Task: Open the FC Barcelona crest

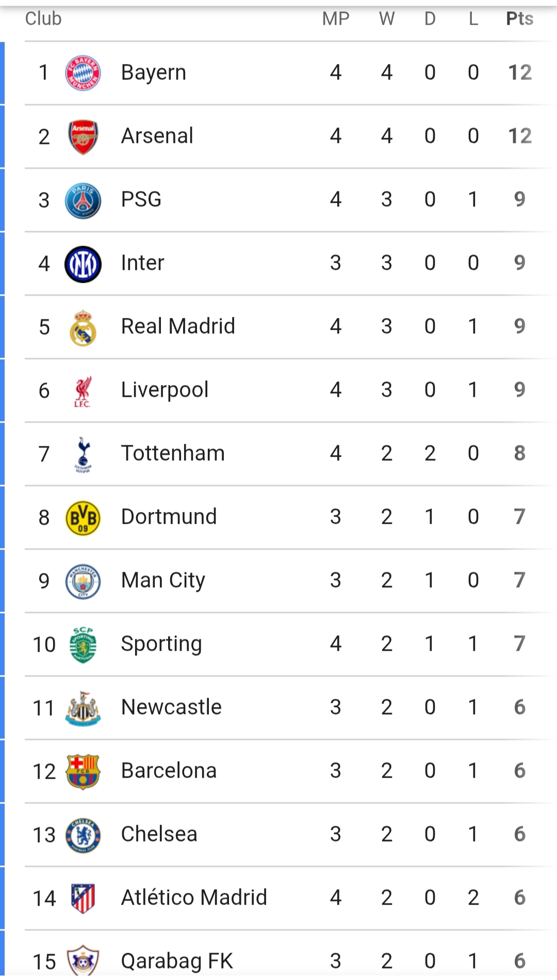Action: click(x=83, y=772)
